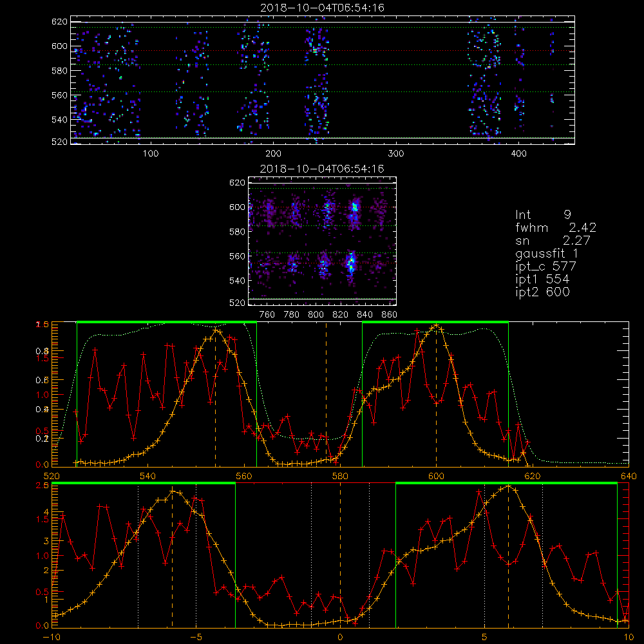Viewport: 644px width, 644px height.
Task: Click the 0 label on bottom plot x-axis
Action: tap(340, 638)
